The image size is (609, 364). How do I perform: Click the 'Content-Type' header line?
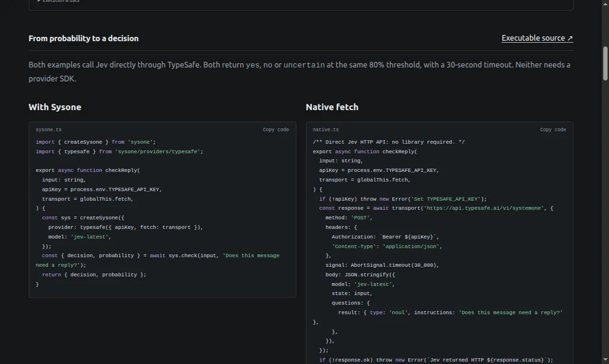[386, 246]
